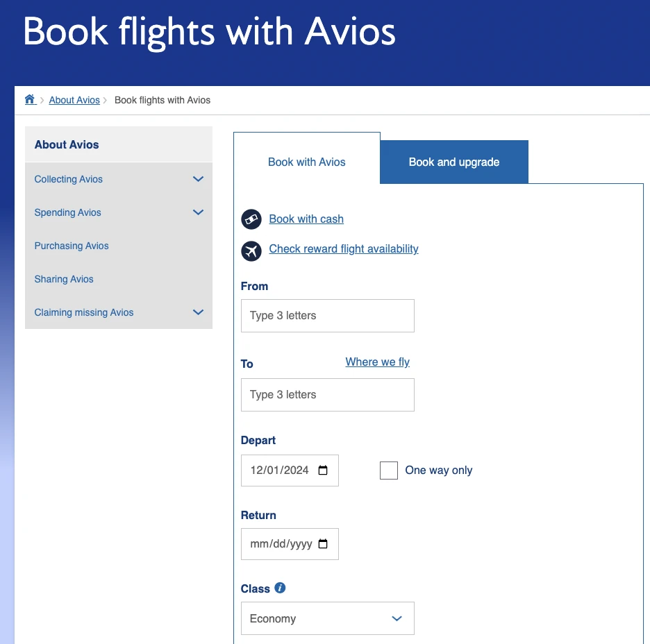This screenshot has height=644, width=650.
Task: Open the Class dropdown showing Economy
Action: (x=327, y=618)
